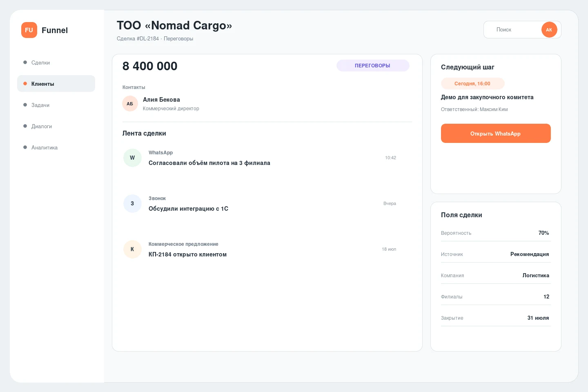Click the bullet dot next to Аналитика
Screen dimensions: 588x392
pyautogui.click(x=25, y=147)
